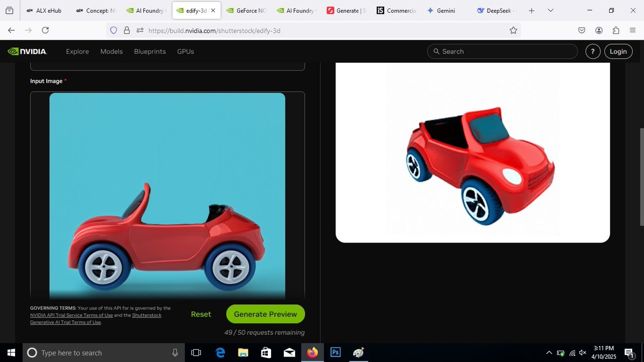Toggle Enhanced Tracking Protection shield

pos(113,31)
